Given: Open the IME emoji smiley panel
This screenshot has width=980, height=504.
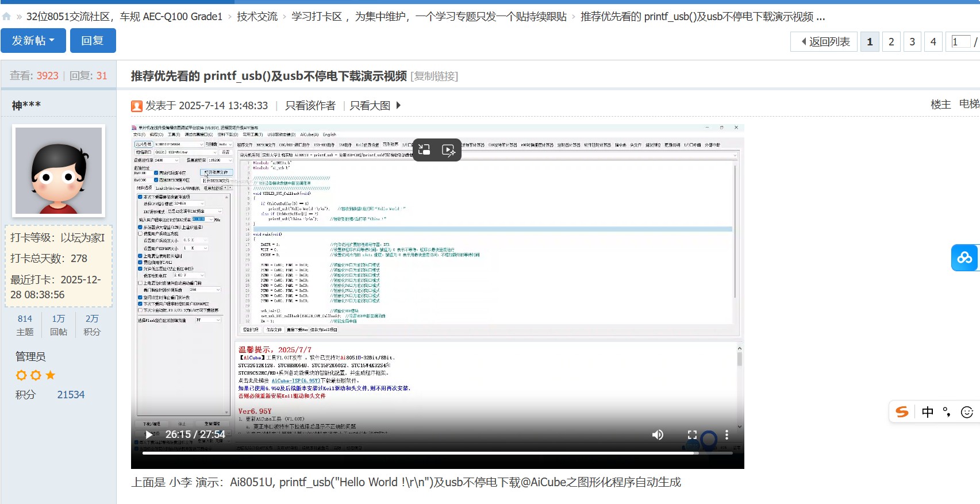Looking at the screenshot, I should tap(967, 412).
